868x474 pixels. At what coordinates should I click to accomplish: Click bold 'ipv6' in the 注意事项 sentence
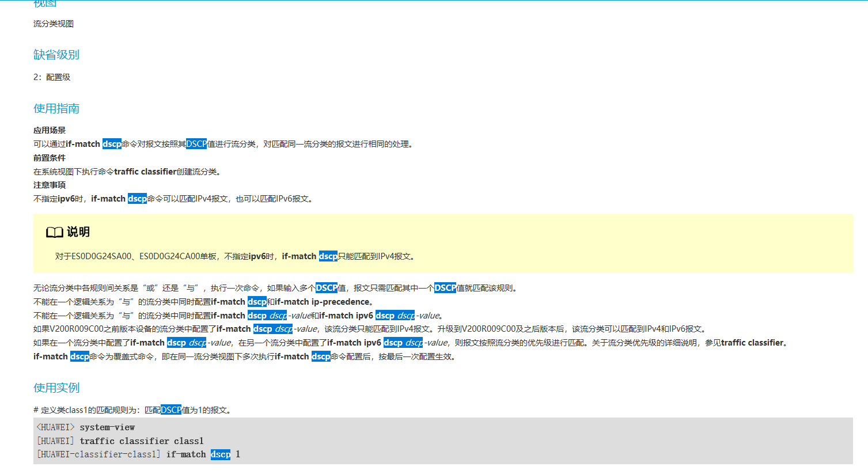pyautogui.click(x=67, y=199)
